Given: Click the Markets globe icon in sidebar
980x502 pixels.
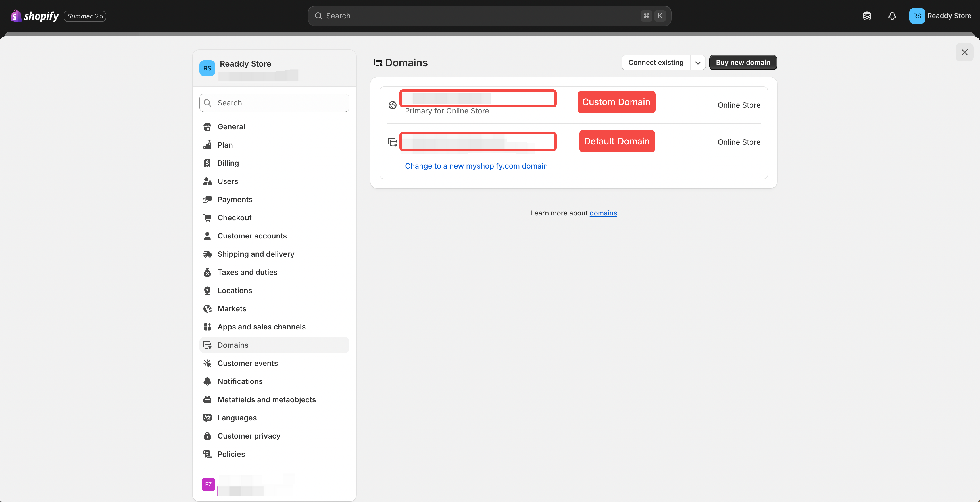Looking at the screenshot, I should 207,309.
